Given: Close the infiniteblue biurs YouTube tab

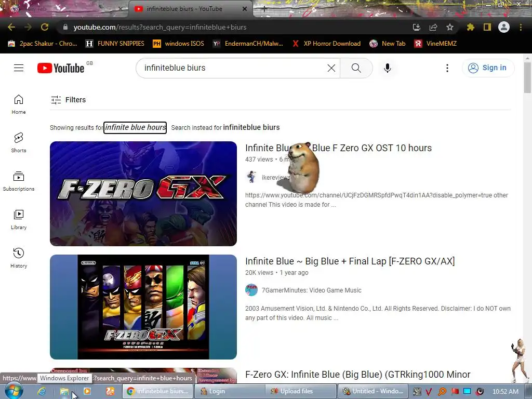Looking at the screenshot, I should pos(245,9).
